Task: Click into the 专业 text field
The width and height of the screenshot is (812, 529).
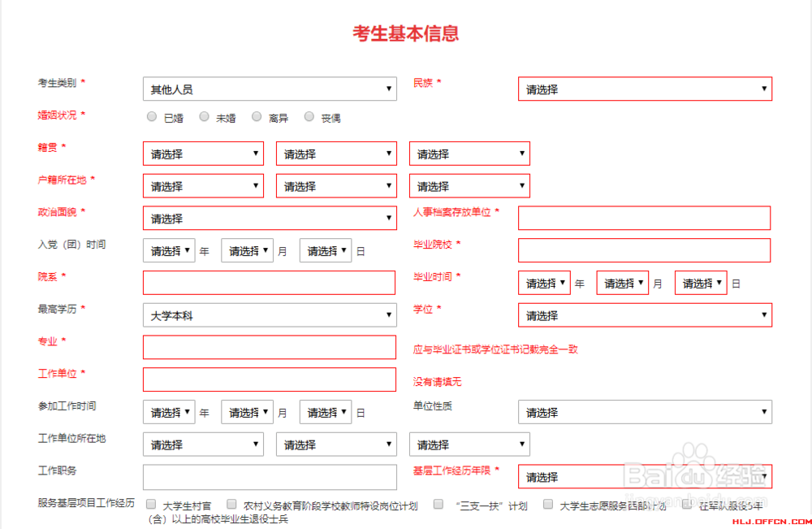Action: 270,347
